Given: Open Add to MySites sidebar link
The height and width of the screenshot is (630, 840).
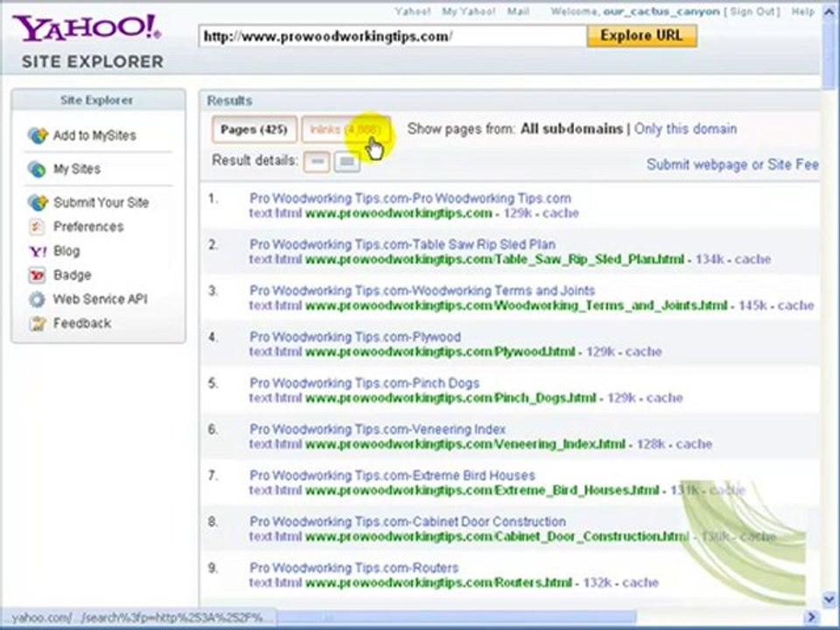Looking at the screenshot, I should coord(94,136).
